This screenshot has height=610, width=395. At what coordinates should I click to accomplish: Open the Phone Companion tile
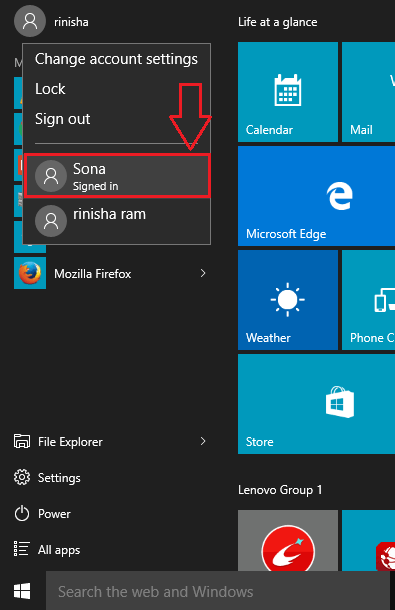click(369, 300)
